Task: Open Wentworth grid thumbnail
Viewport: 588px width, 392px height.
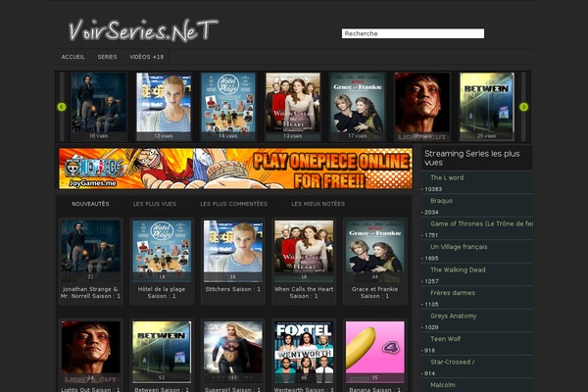Action: pyautogui.click(x=304, y=352)
